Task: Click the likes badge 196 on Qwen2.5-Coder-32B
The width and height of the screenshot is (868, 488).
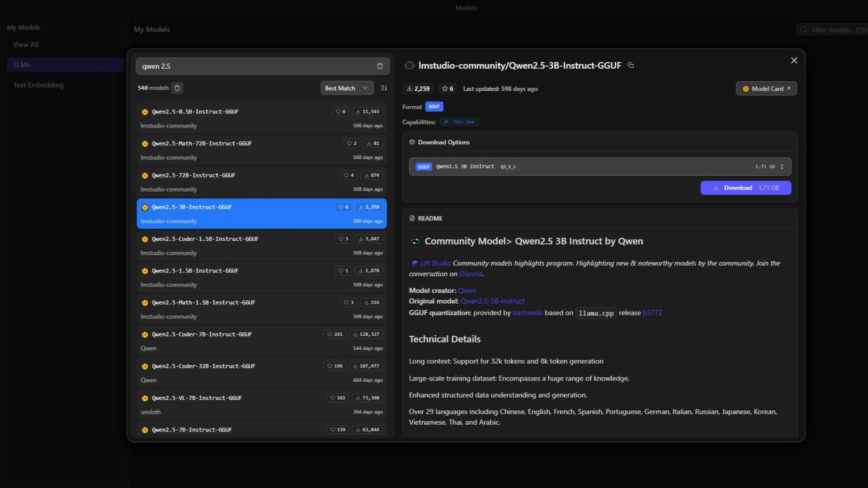Action: coord(335,366)
